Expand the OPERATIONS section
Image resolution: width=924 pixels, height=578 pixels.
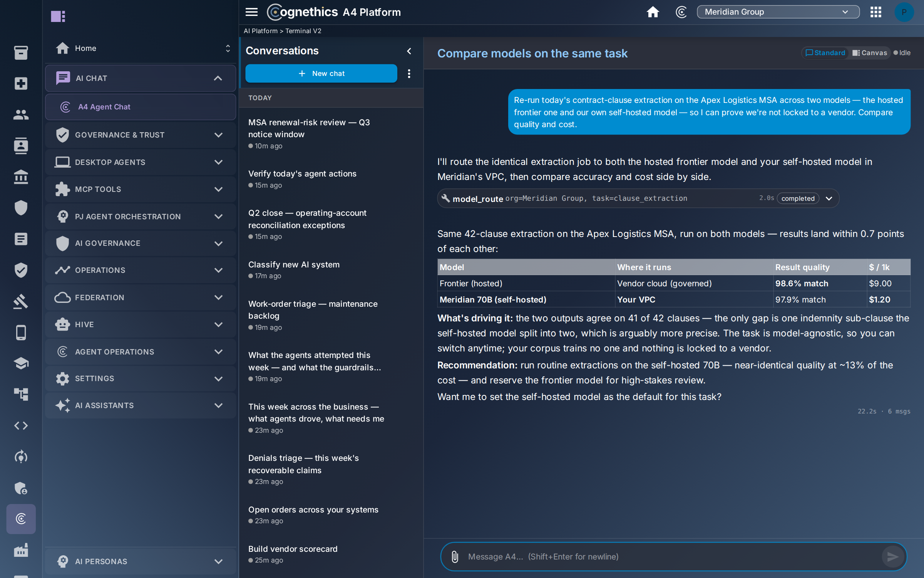(141, 270)
